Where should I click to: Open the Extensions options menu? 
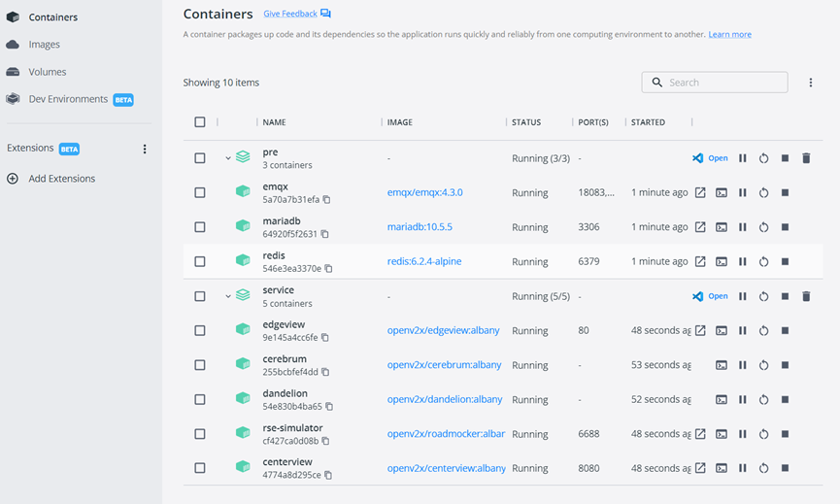point(145,150)
